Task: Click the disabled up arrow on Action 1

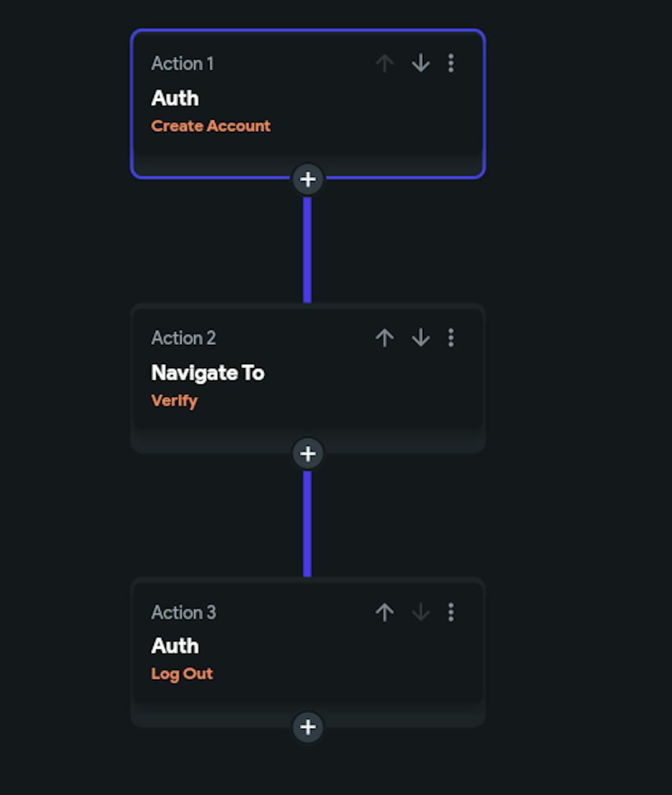Action: tap(384, 63)
